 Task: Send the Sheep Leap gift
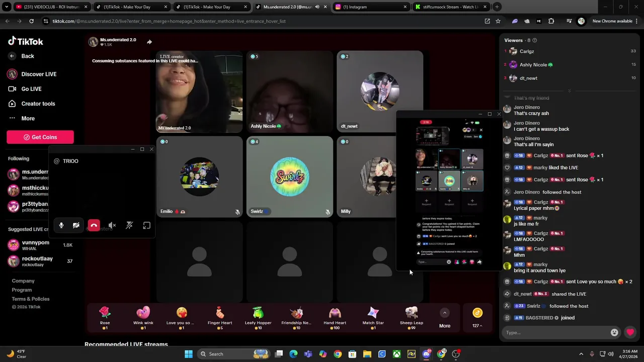[412, 318]
